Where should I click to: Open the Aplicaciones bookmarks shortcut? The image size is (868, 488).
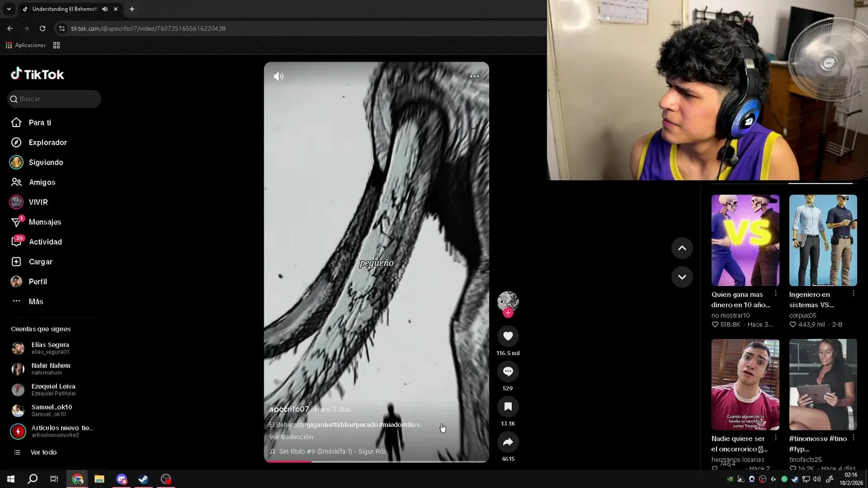pos(26,45)
